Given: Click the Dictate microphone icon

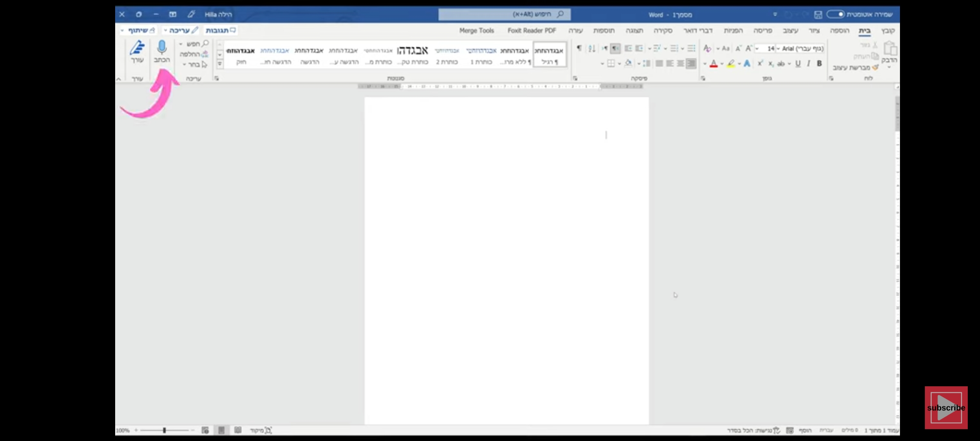Looking at the screenshot, I should [162, 48].
